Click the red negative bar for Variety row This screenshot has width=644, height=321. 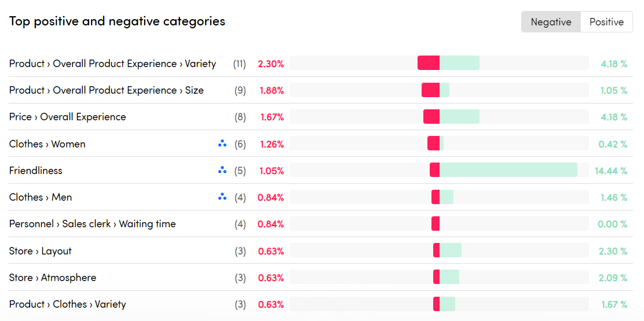coord(429,63)
